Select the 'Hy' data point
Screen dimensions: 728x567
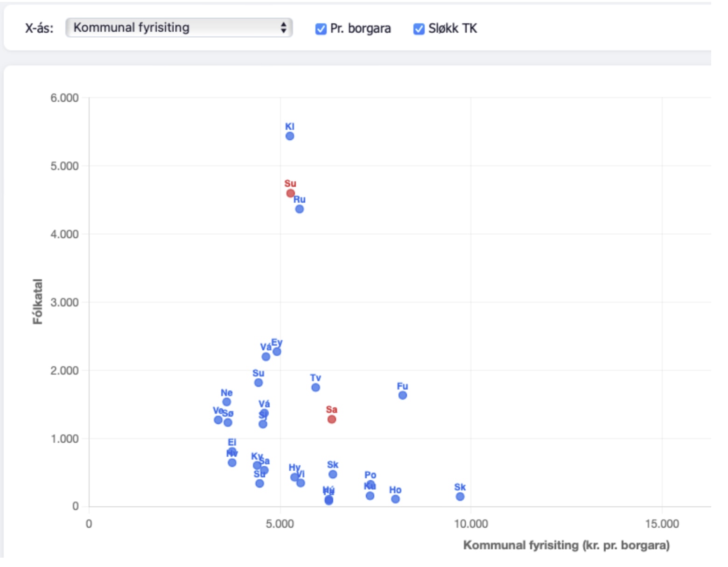point(294,477)
